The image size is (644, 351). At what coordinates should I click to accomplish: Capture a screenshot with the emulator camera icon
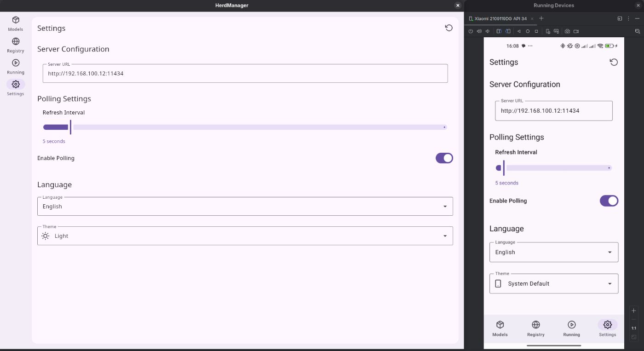568,31
